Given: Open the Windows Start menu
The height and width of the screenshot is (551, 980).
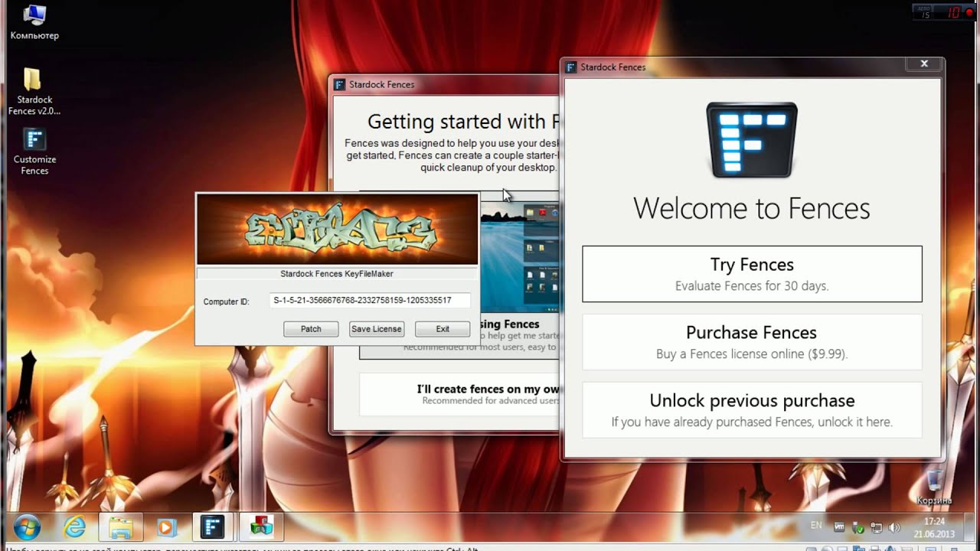Looking at the screenshot, I should click(x=27, y=527).
